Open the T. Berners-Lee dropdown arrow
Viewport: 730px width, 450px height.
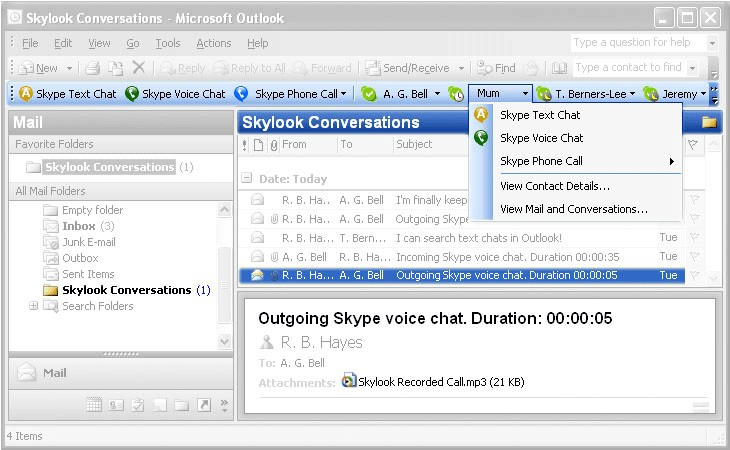632,94
